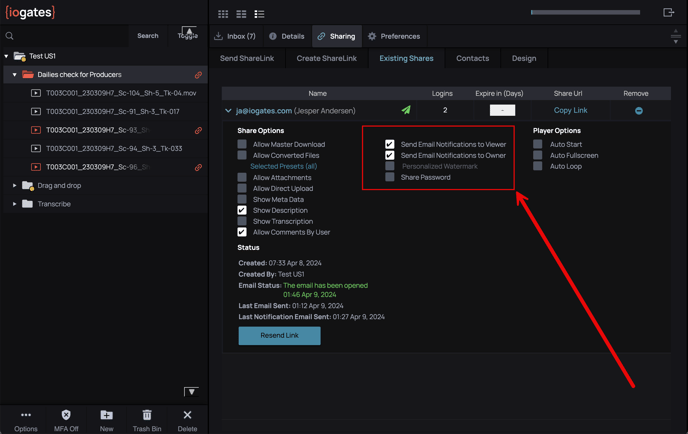Click the logout icon at top right
688x434 pixels.
669,13
